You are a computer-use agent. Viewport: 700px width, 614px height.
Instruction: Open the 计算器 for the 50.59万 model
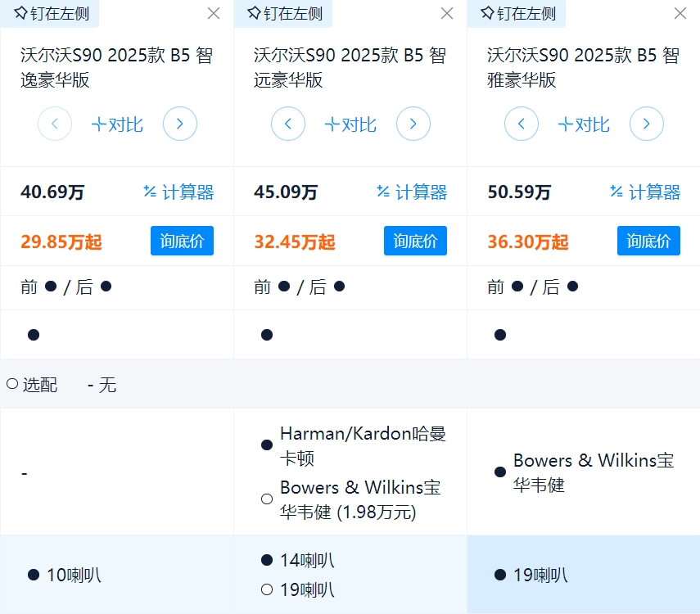pyautogui.click(x=645, y=192)
